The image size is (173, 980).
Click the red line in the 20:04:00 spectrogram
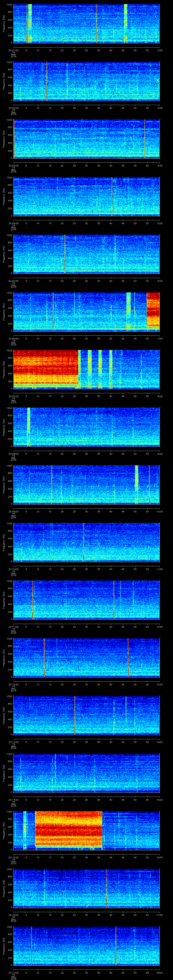[x=112, y=196]
